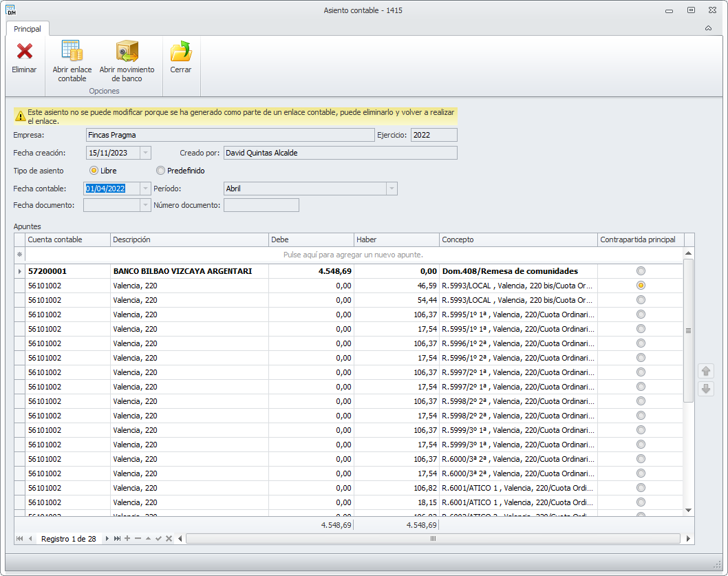Expand the Período dropdown

391,189
